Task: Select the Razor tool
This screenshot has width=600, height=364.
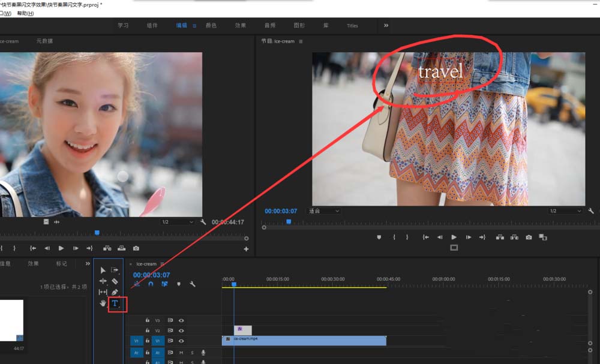Action: (x=115, y=281)
